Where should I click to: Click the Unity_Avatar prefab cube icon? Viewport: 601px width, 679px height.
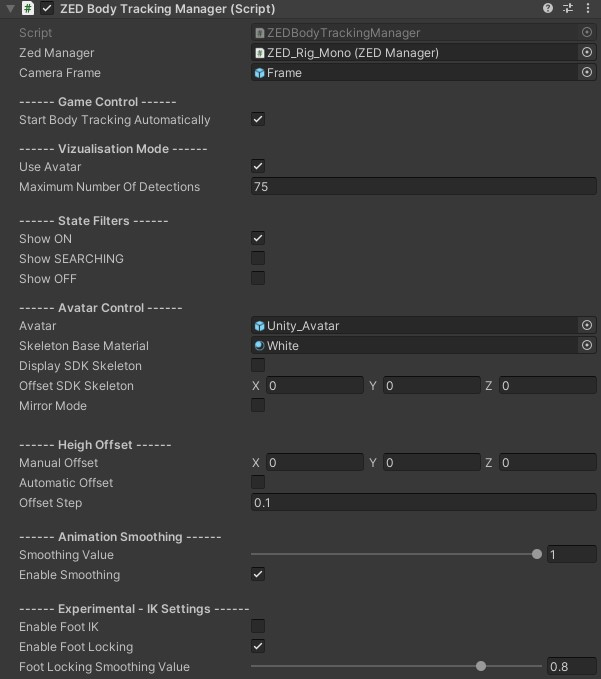click(x=259, y=326)
